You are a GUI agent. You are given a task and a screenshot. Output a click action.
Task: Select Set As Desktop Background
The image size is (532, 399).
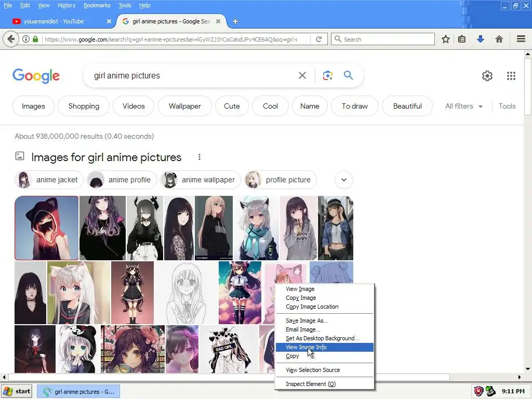pyautogui.click(x=324, y=338)
